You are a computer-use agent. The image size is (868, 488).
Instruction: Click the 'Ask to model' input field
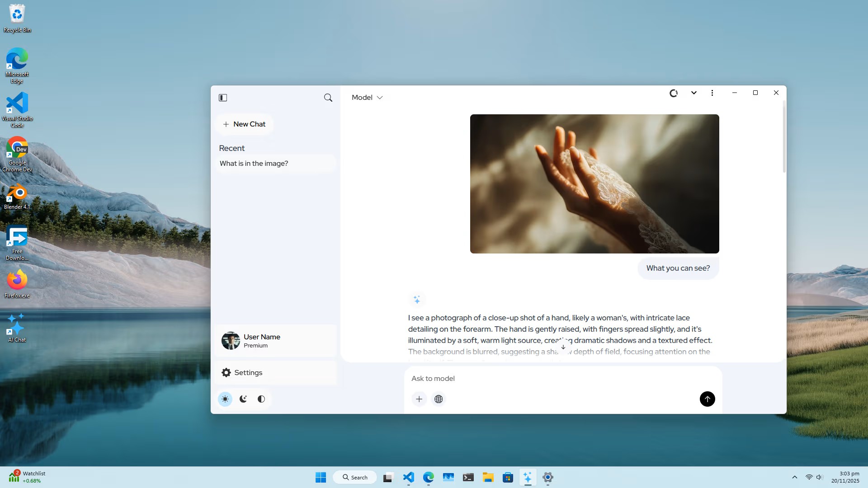(497, 379)
